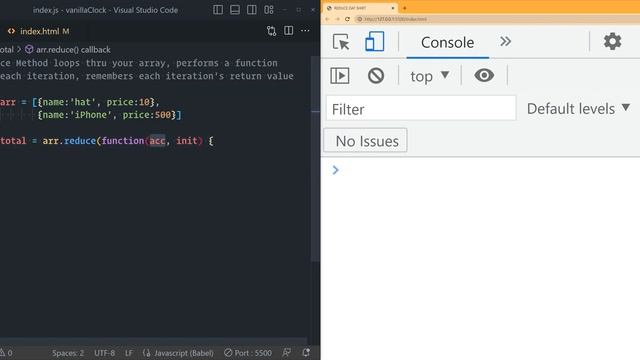Change LF end of line setting
Viewport: 640px width, 360px height.
tap(129, 353)
